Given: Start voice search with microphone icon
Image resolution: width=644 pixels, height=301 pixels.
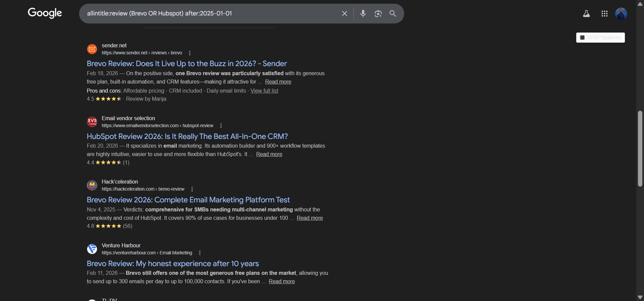Looking at the screenshot, I should point(363,13).
